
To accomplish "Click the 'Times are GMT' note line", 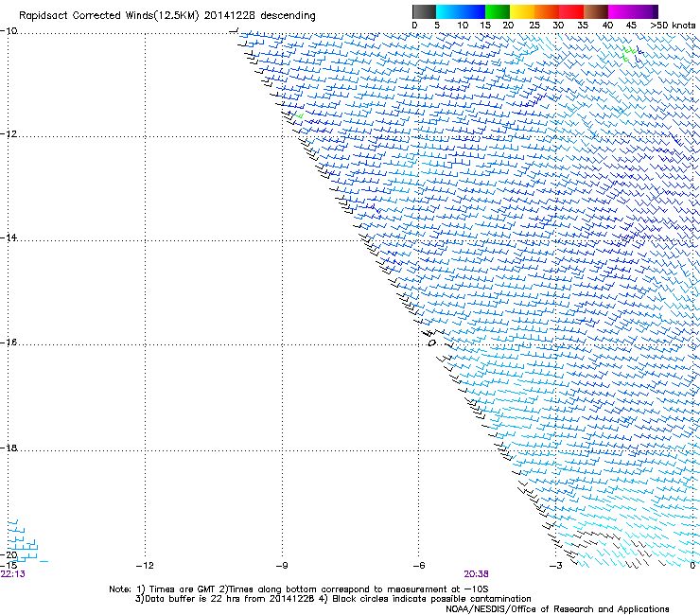I will tap(299, 589).
